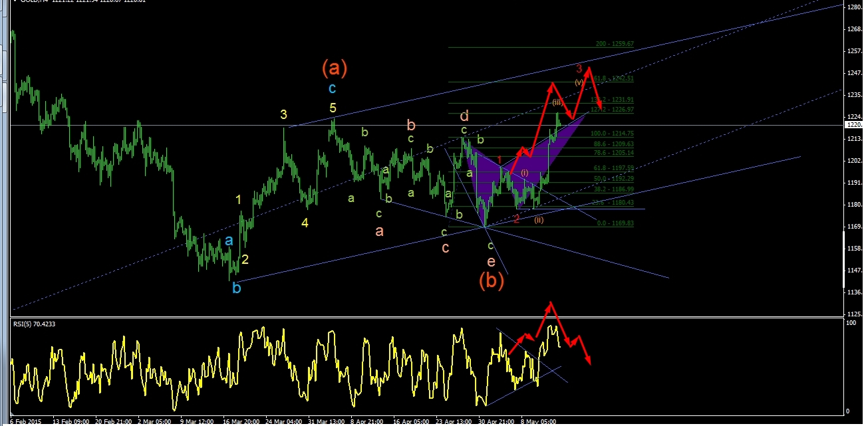
Task: Select Fibonacci level 100.0 - 1214.75
Action: click(x=612, y=134)
